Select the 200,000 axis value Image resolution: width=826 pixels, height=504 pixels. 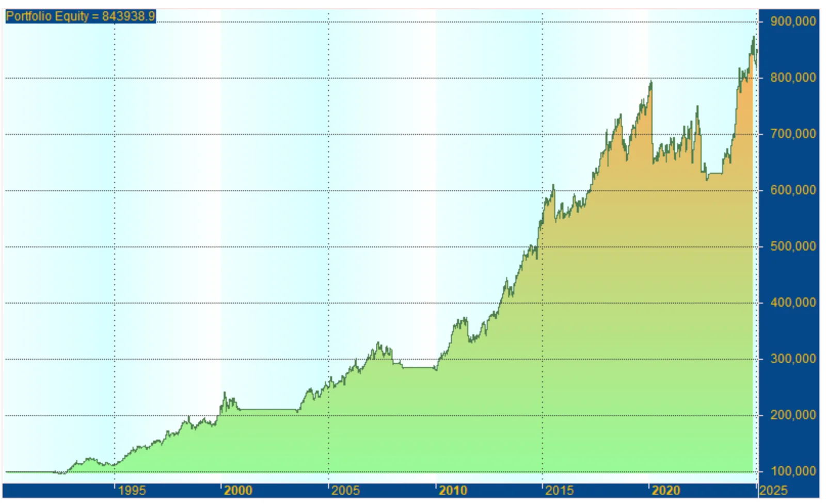point(793,415)
